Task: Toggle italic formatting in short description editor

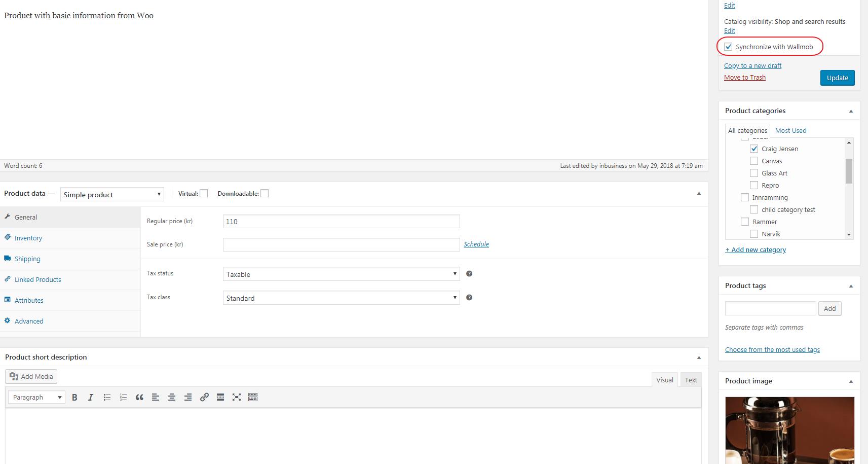Action: point(91,398)
